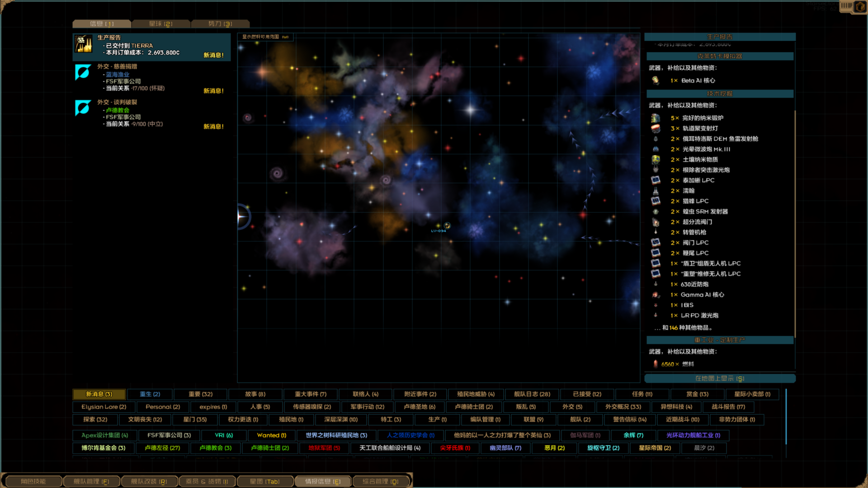Click the LV-094 fleet marker on map
The width and height of the screenshot is (868, 488).
coord(447,225)
